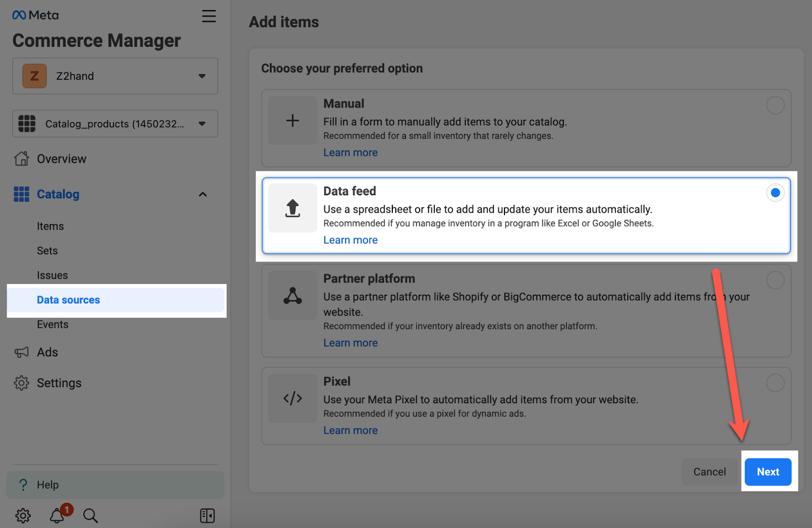Screen dimensions: 812x528
Task: Click the hamburger menu icon beside Meta logo
Action: (x=209, y=16)
